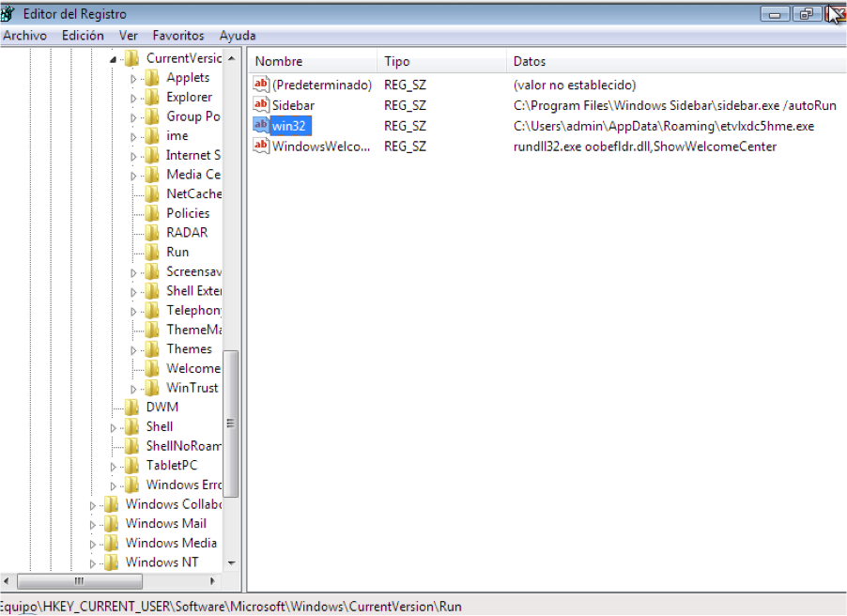Click the string icon of WindowsWelcome value
The image size is (847, 616).
tap(261, 146)
